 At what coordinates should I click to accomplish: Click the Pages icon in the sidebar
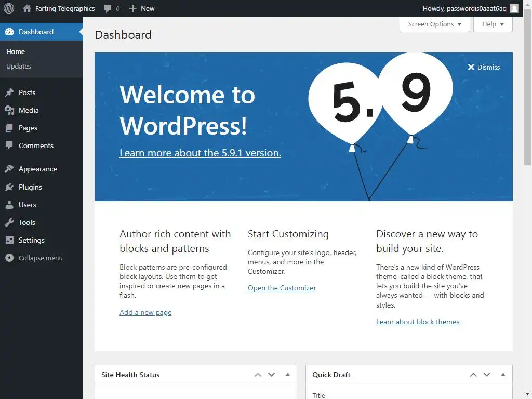click(x=9, y=128)
